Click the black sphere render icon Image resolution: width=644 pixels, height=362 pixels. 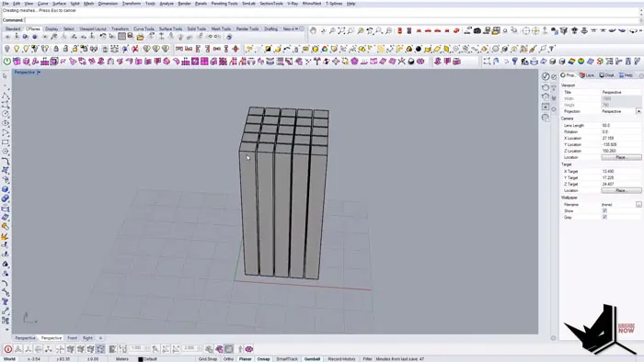[419, 49]
